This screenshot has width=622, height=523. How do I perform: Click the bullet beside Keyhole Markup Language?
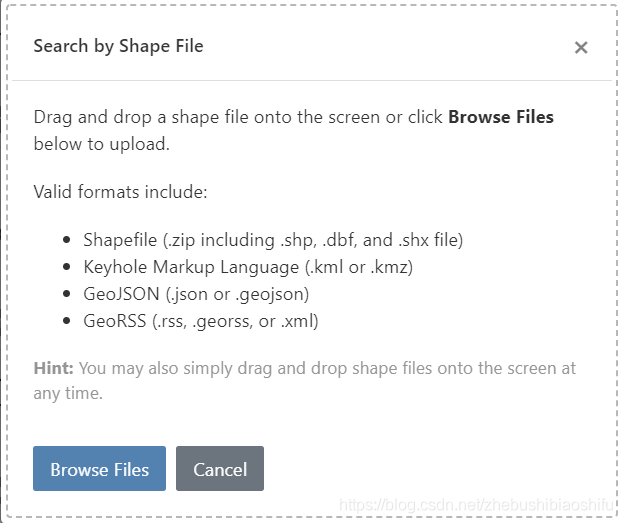click(67, 268)
